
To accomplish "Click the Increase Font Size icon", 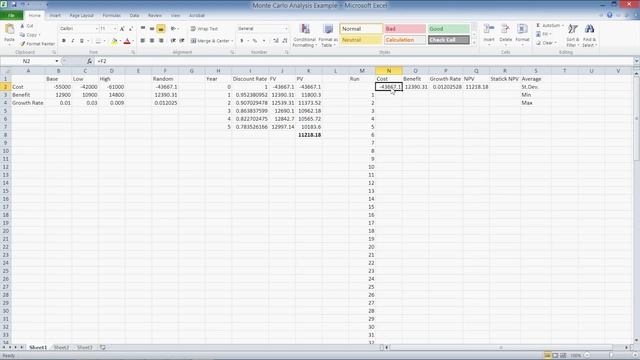I will [122, 29].
